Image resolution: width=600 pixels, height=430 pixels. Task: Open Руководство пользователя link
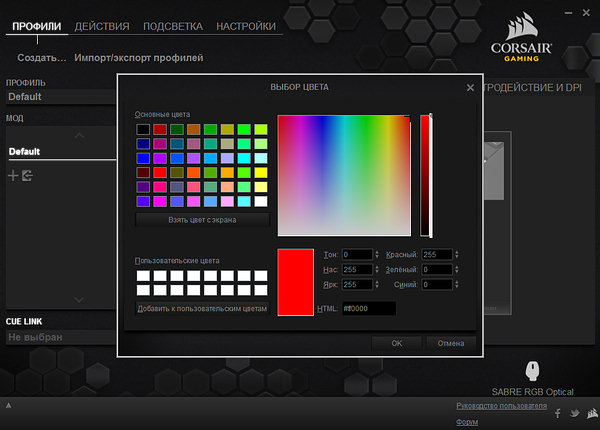tap(501, 405)
